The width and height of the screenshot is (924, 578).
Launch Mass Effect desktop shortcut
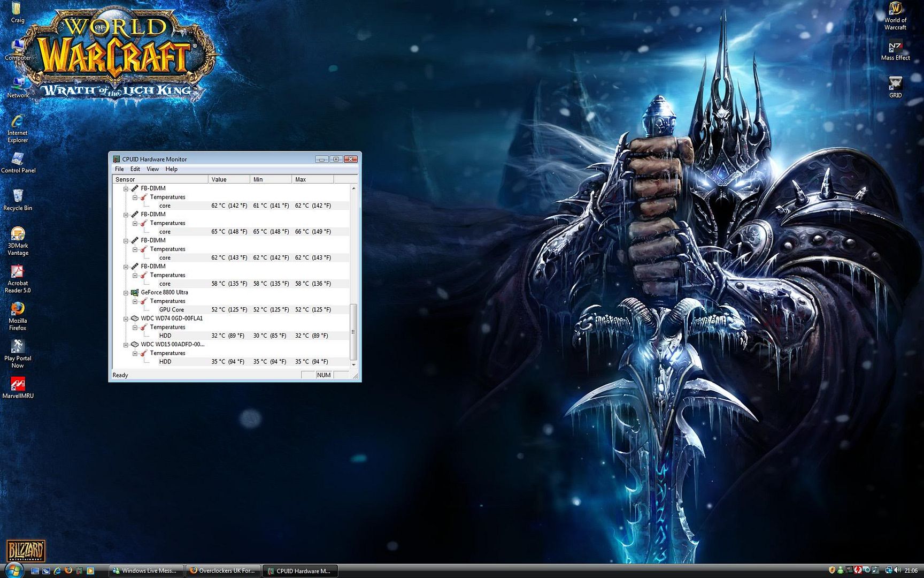(x=895, y=50)
